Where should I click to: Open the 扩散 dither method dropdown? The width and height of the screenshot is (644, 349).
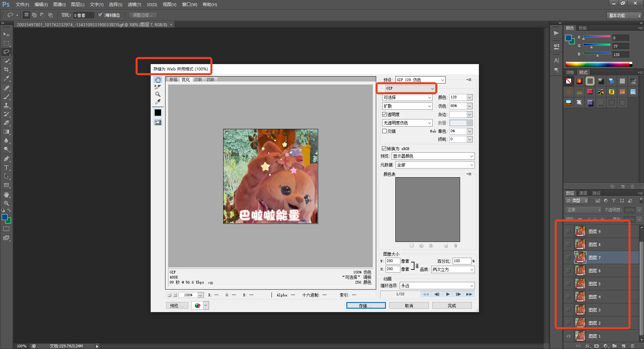coord(407,106)
